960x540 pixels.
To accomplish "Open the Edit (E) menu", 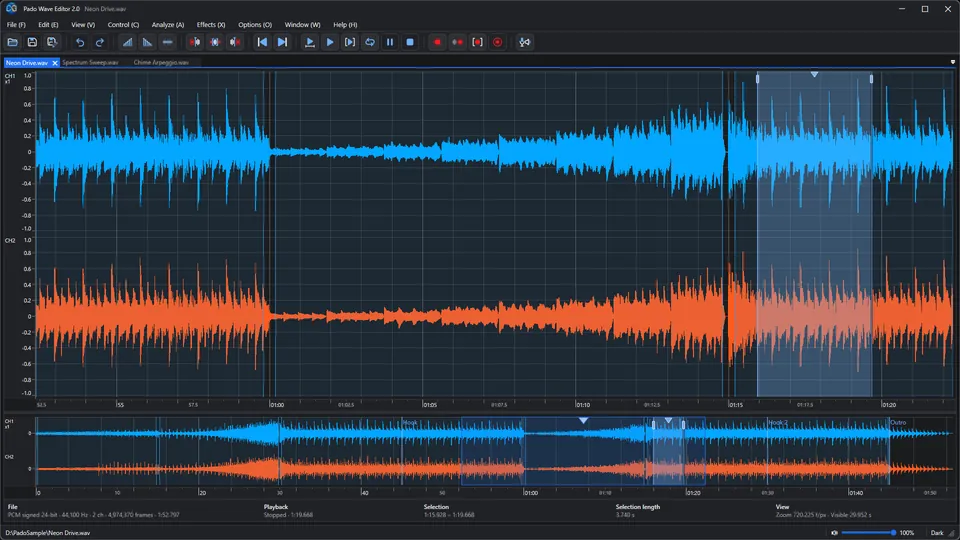I will coord(48,25).
